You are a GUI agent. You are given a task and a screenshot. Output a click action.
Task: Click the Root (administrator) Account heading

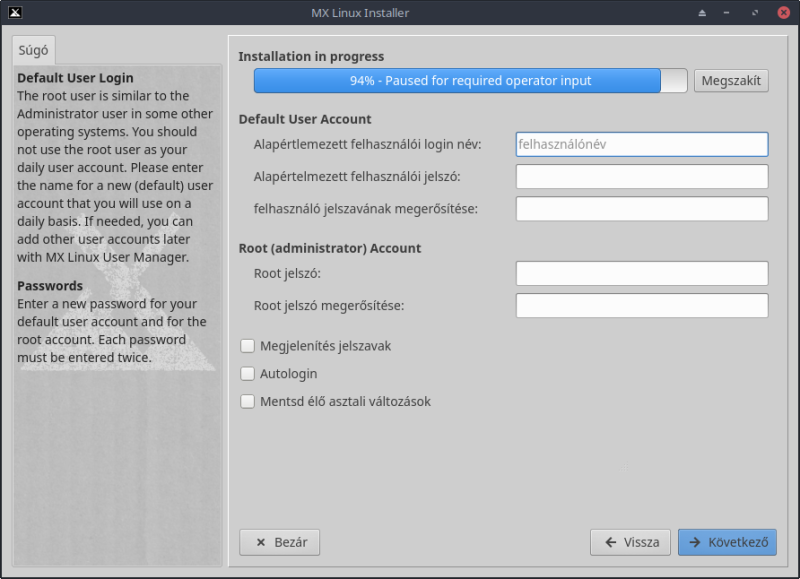pos(330,248)
